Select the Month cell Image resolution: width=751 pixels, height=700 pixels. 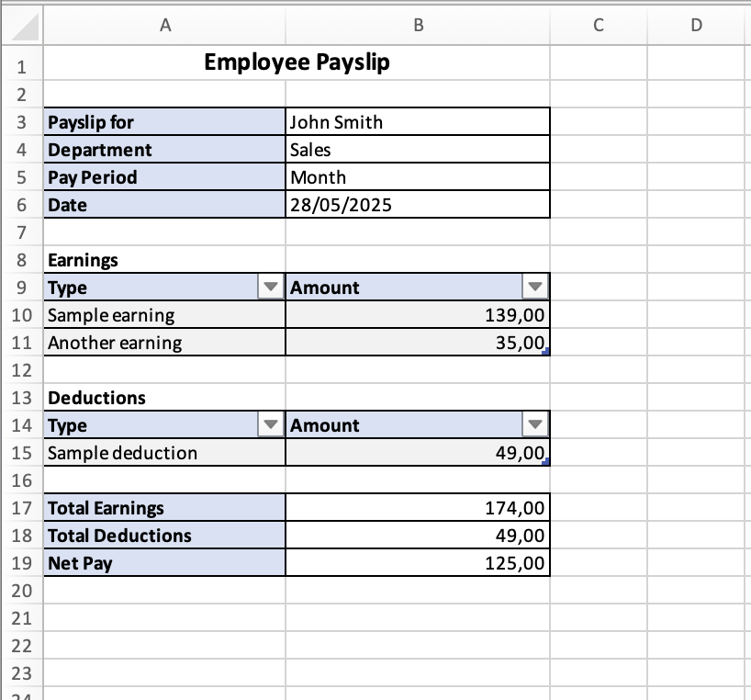[x=418, y=176]
